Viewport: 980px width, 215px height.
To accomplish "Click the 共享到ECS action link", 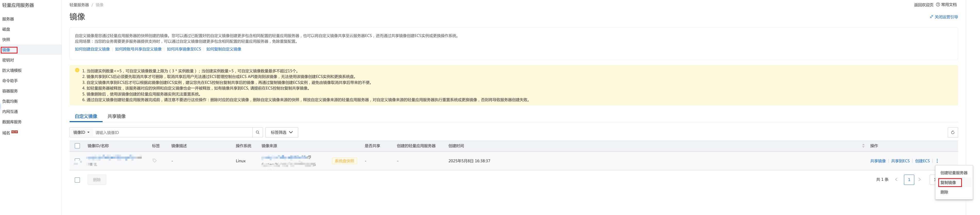I will point(900,161).
